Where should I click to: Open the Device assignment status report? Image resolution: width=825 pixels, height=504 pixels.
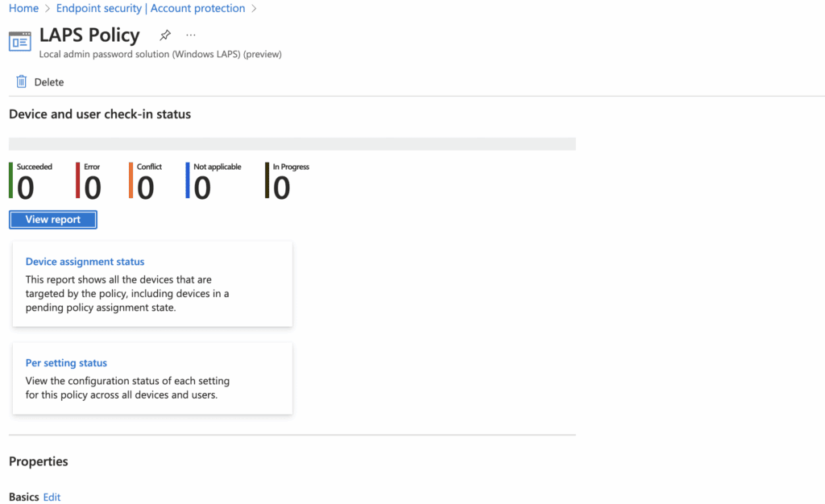(85, 261)
